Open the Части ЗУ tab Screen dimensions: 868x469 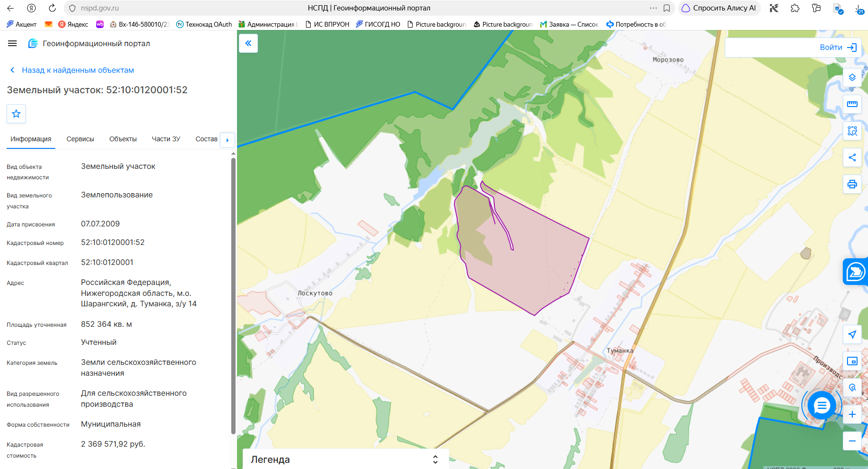[x=166, y=139]
